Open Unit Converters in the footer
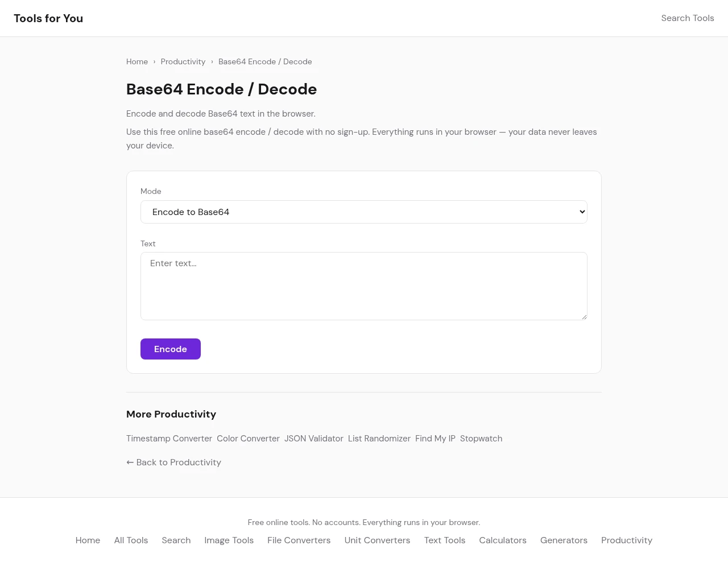This screenshot has width=728, height=566. [x=377, y=540]
